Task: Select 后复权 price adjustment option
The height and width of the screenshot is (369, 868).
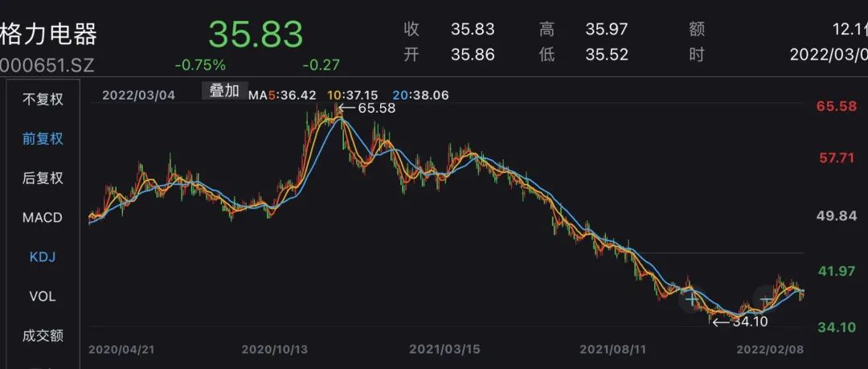Action: click(x=43, y=178)
